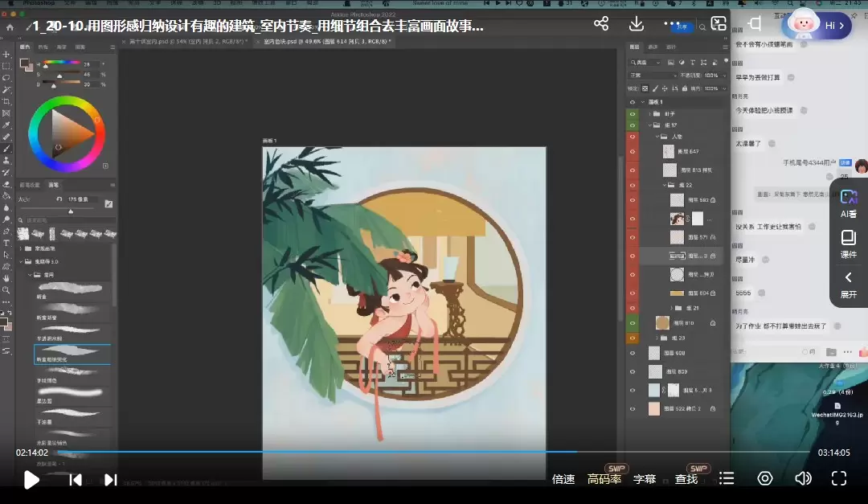This screenshot has height=504, width=868.
Task: Open the 字幕 subtitles option
Action: tap(645, 479)
